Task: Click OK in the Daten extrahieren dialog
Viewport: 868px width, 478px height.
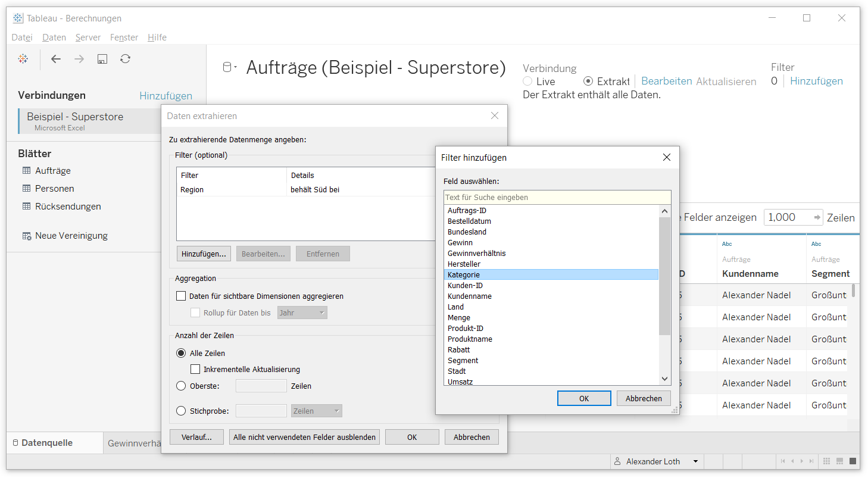Action: [412, 437]
